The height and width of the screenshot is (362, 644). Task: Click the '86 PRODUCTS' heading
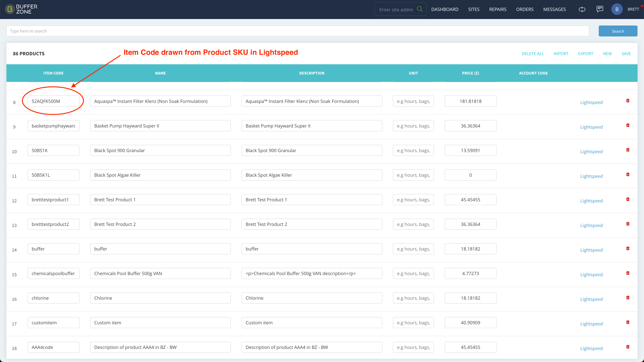[x=29, y=54]
